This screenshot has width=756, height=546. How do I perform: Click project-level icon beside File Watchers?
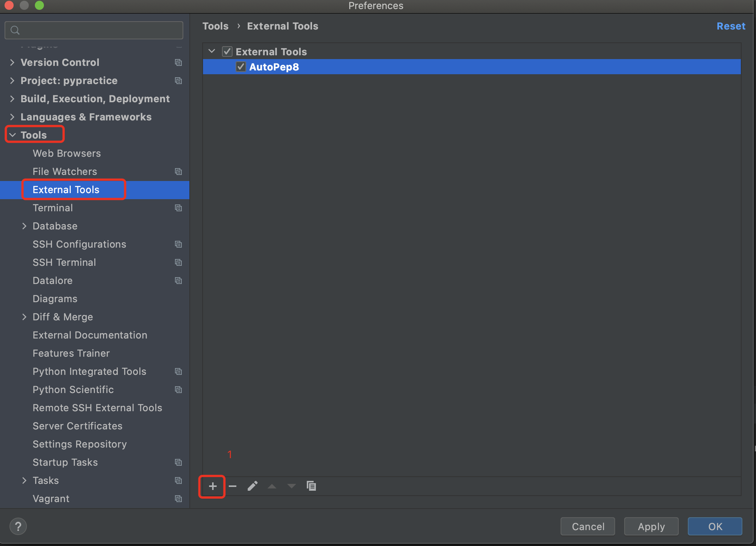(178, 172)
